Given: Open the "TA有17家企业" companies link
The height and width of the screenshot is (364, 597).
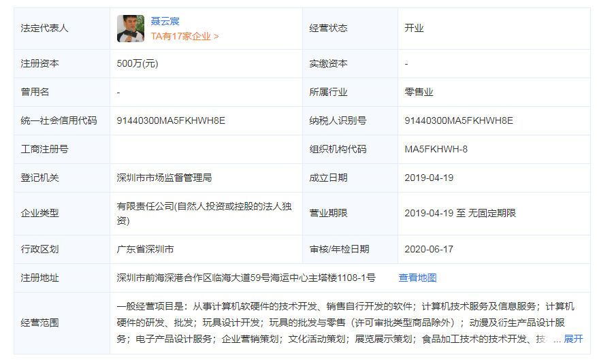Looking at the screenshot, I should tap(184, 36).
